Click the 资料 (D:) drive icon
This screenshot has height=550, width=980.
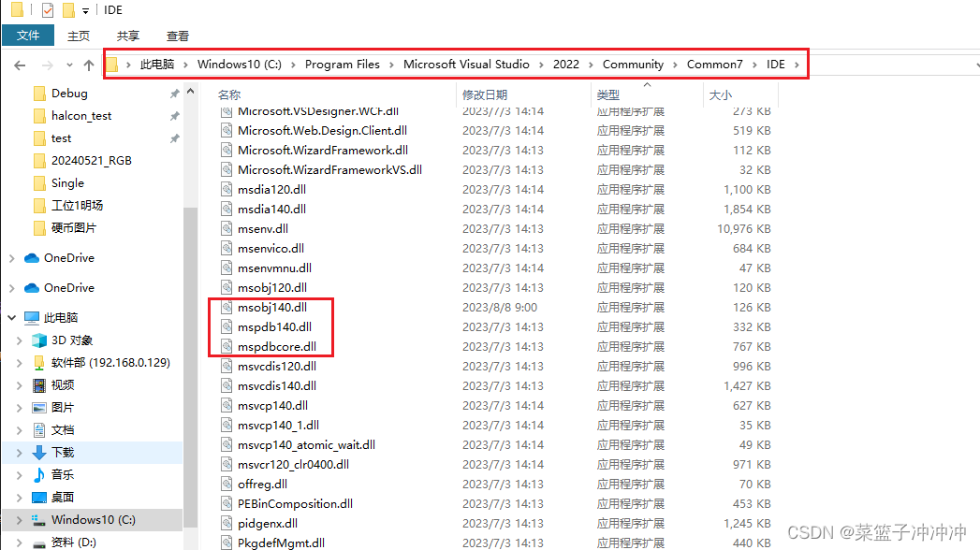pyautogui.click(x=39, y=543)
